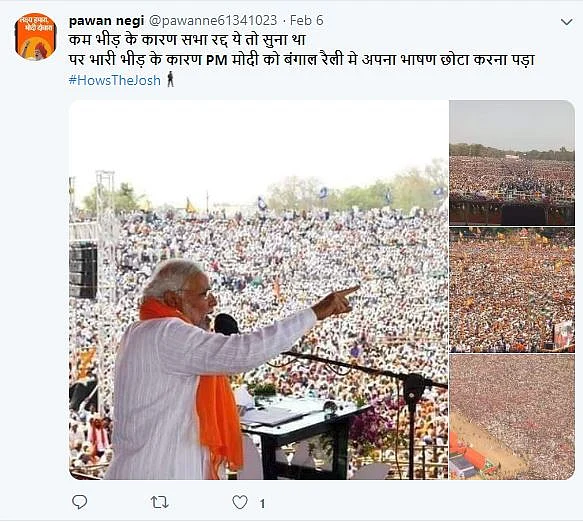This screenshot has width=583, height=522.
Task: View the bottom-right crowd photo
Action: click(512, 417)
